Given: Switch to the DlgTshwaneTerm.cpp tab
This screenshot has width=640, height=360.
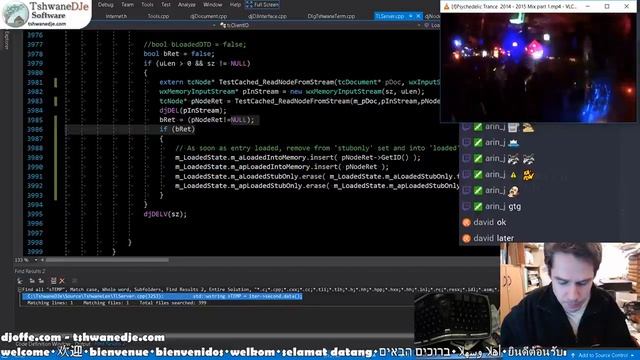Looking at the screenshot, I should click(331, 16).
